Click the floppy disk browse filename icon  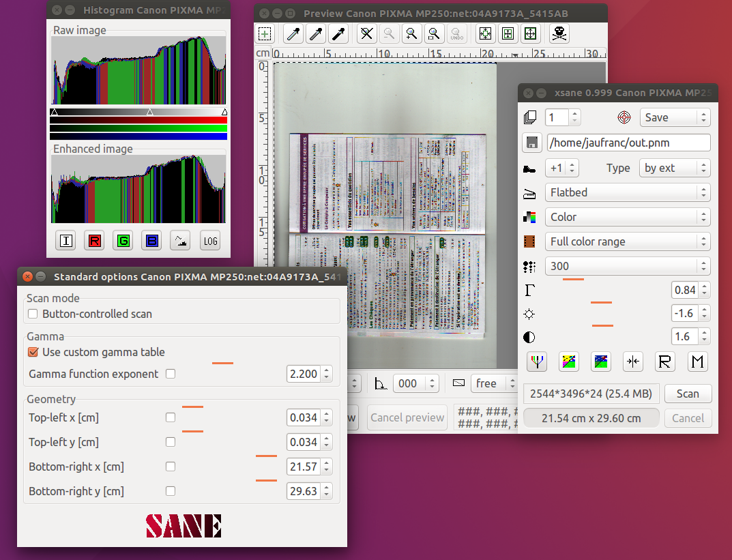click(531, 143)
